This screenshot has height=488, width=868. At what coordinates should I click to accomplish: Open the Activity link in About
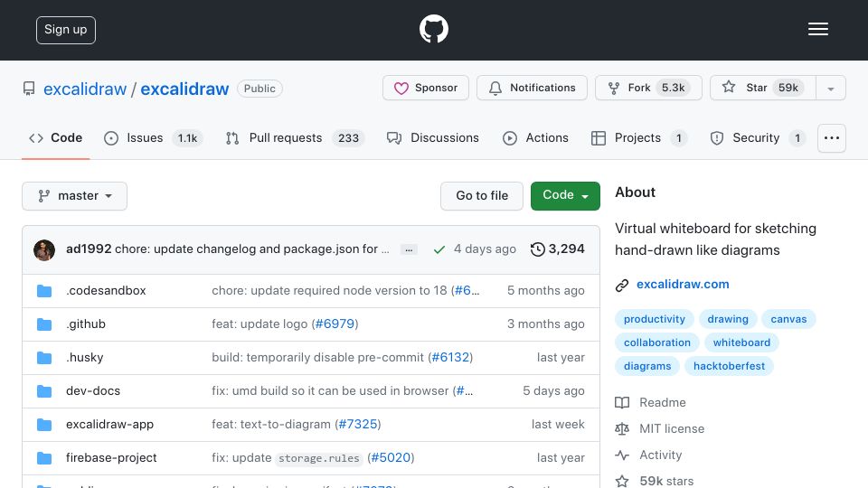(649, 455)
